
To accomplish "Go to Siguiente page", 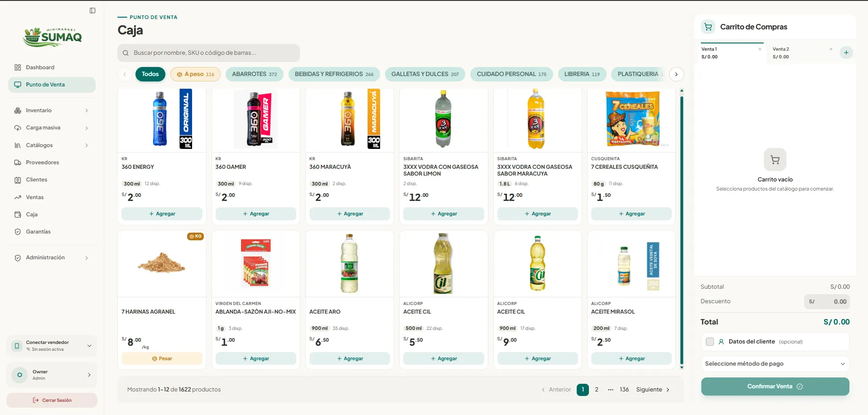I will pyautogui.click(x=653, y=390).
